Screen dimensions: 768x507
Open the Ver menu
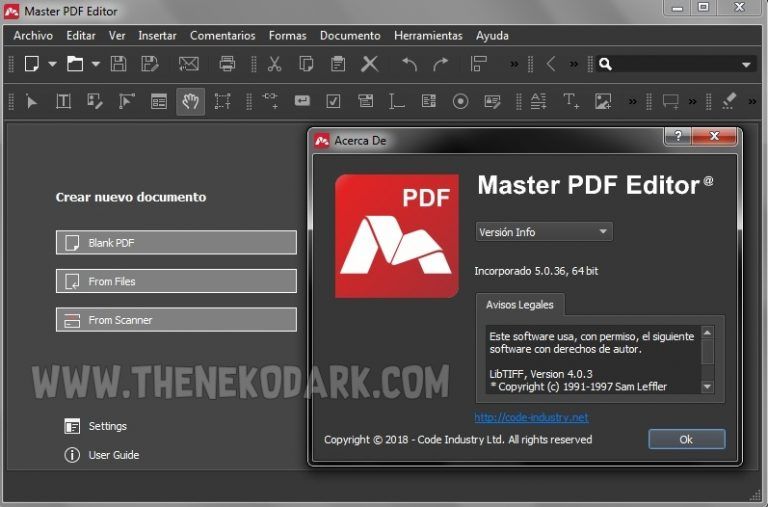pos(117,35)
